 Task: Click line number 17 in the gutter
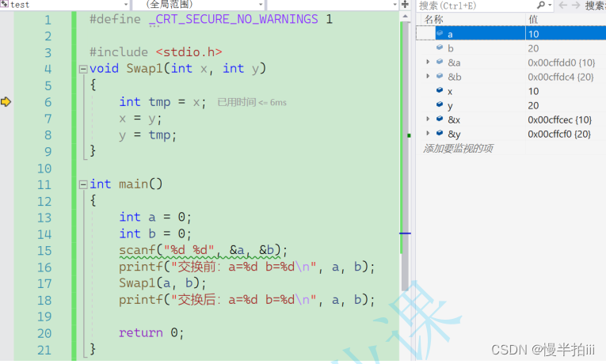(x=44, y=284)
